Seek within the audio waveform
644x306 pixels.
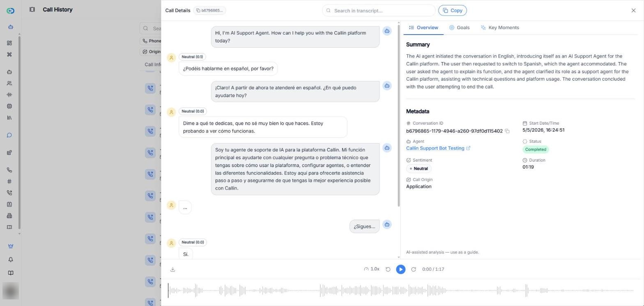[401, 290]
